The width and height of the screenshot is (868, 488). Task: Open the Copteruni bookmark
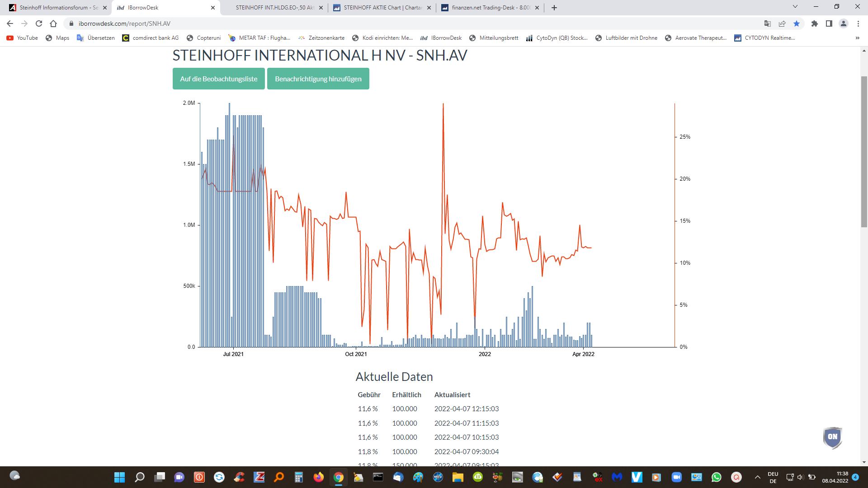tap(203, 38)
